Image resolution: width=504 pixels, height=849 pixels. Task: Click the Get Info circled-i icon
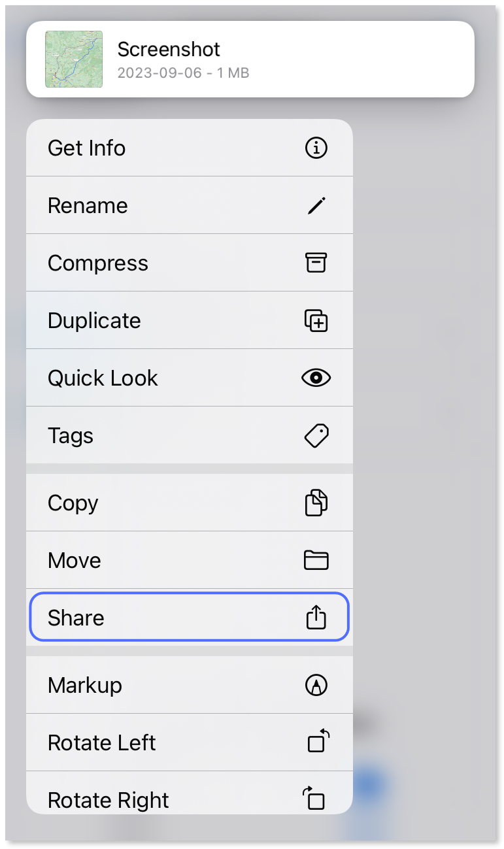[x=316, y=148]
